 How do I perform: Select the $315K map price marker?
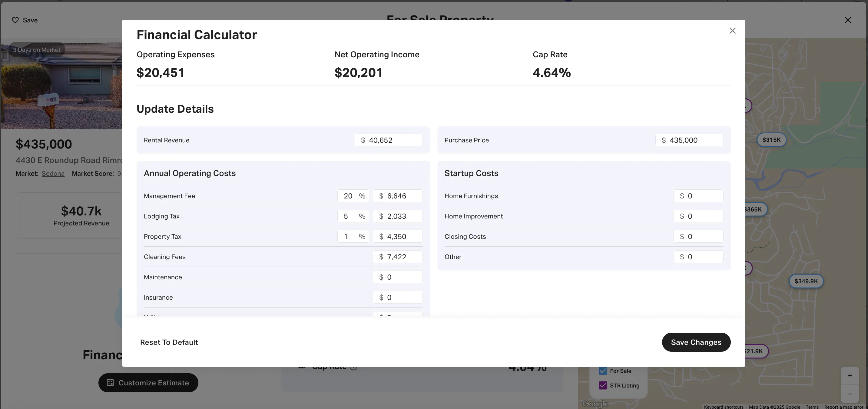coord(771,140)
